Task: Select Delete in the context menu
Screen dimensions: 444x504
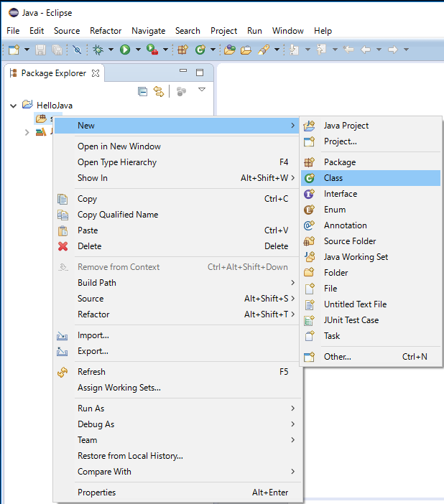Action: pyautogui.click(x=177, y=246)
